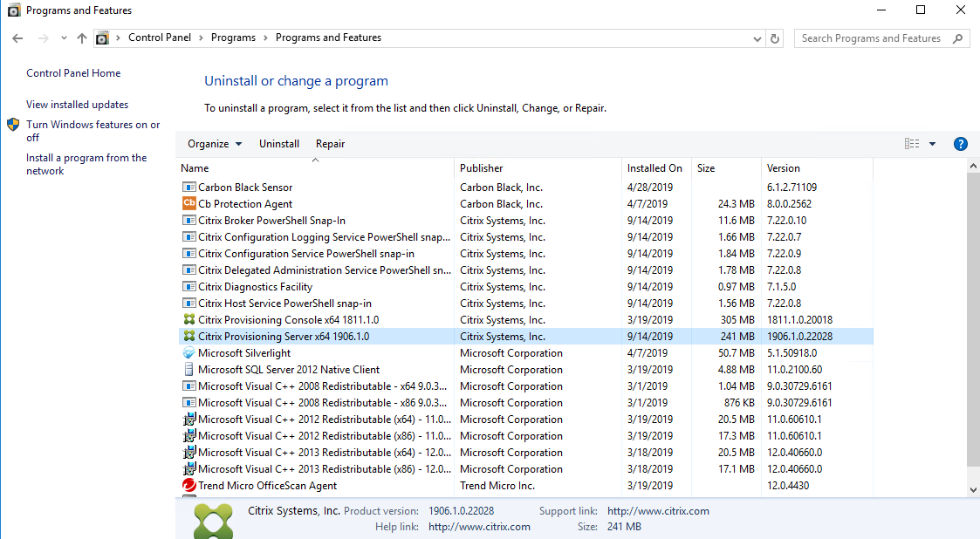Click the Citrix Diagnostics Facility icon
The width and height of the screenshot is (980, 539).
[x=188, y=286]
